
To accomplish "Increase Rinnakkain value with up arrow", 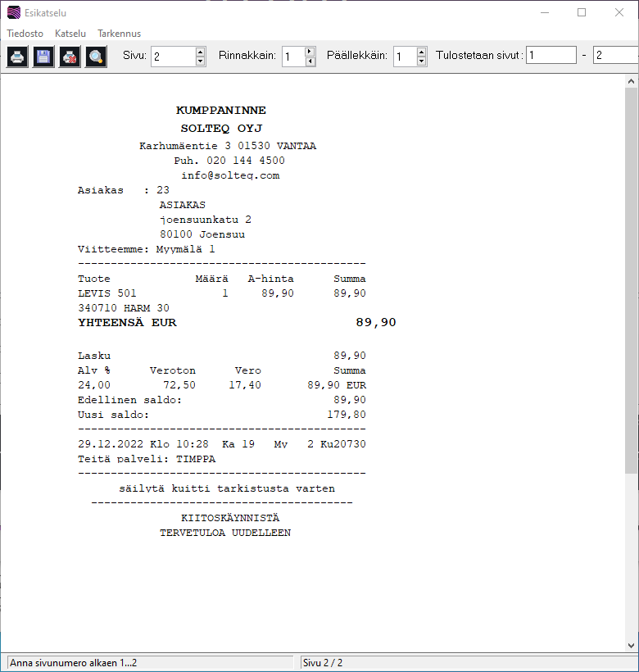I will tap(310, 52).
